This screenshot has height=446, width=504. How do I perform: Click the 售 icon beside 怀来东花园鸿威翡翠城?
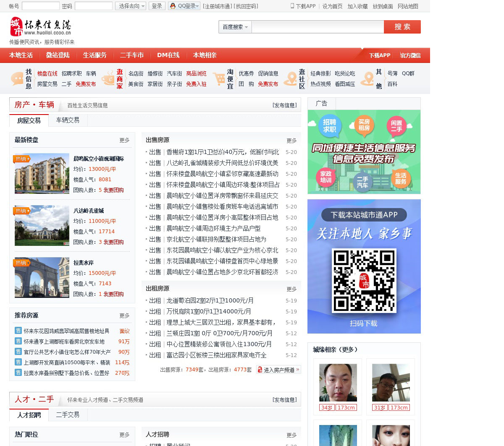tap(18, 331)
